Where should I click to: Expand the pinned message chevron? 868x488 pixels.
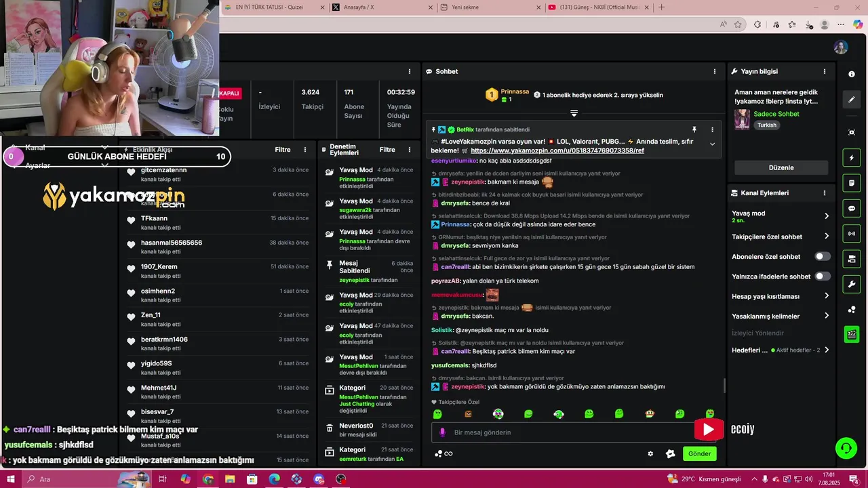pyautogui.click(x=712, y=144)
